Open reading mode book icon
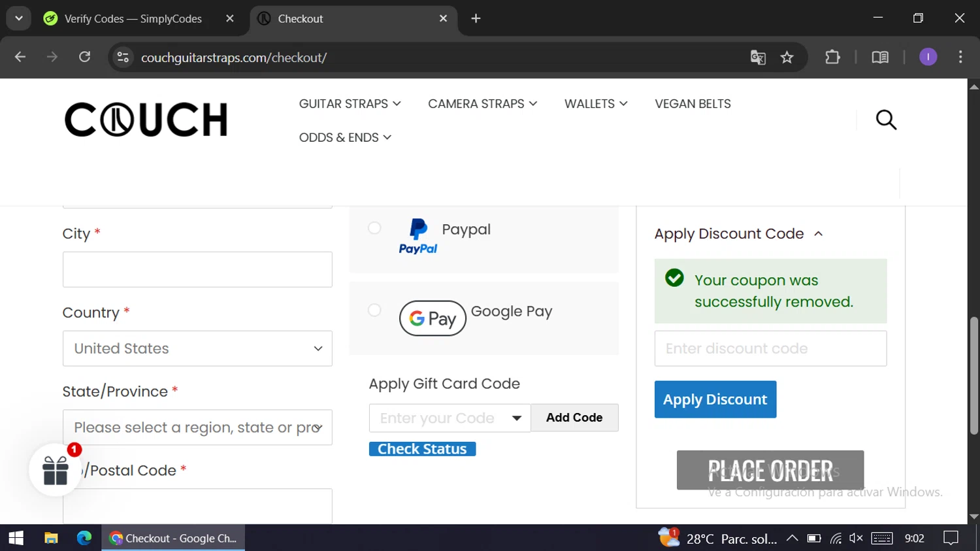Viewport: 980px width, 551px height. [880, 58]
